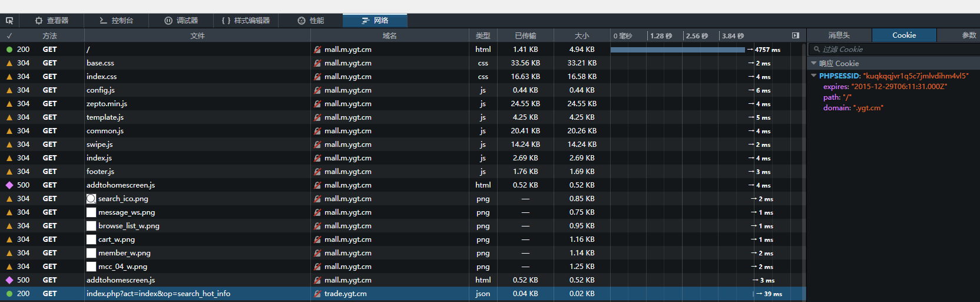Click the cart_w.png image preview icon
This screenshot has width=980, height=302.
[91, 239]
